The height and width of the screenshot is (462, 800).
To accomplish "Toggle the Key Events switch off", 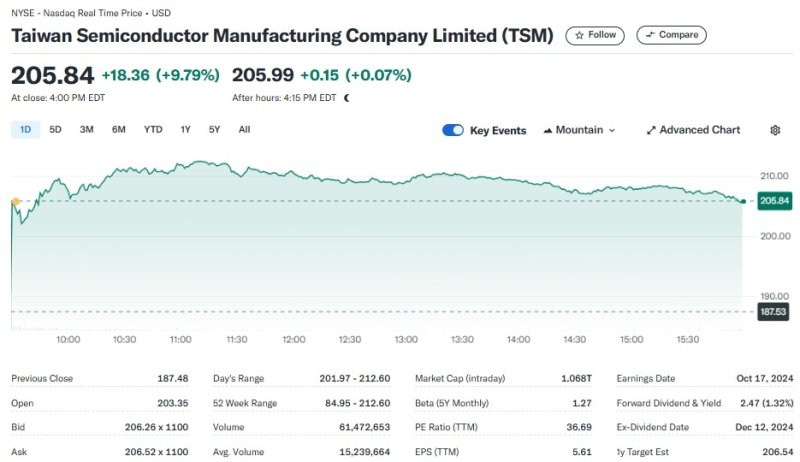I will 453,130.
